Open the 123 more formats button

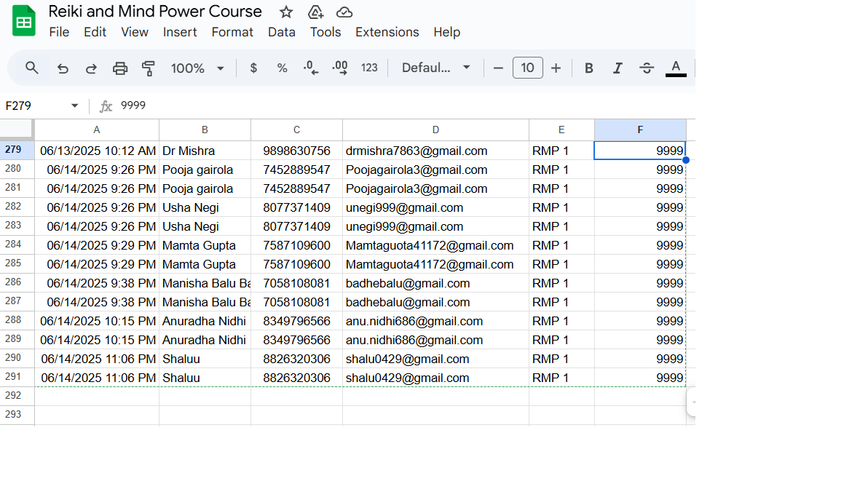[369, 68]
